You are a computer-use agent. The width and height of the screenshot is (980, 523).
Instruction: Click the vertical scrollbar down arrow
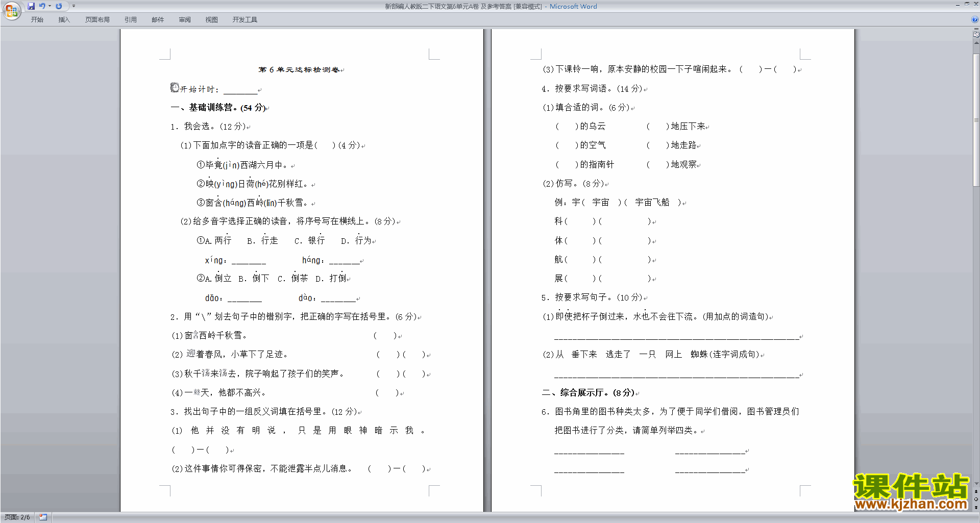(976, 484)
